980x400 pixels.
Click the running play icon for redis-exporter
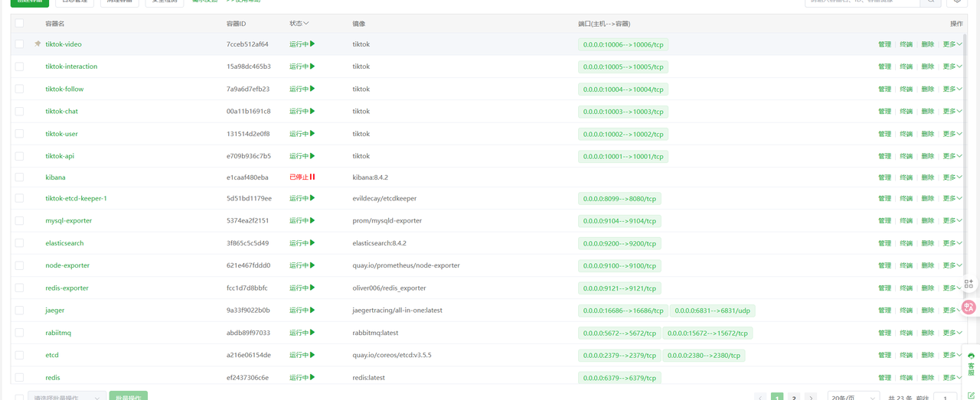(x=312, y=288)
